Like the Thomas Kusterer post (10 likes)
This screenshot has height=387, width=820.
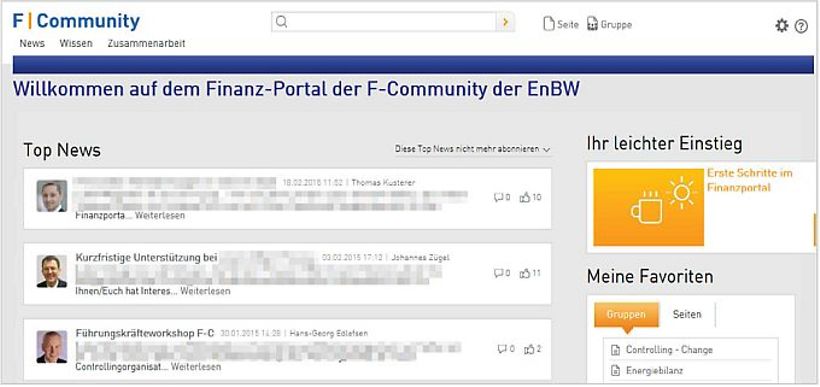pos(525,198)
